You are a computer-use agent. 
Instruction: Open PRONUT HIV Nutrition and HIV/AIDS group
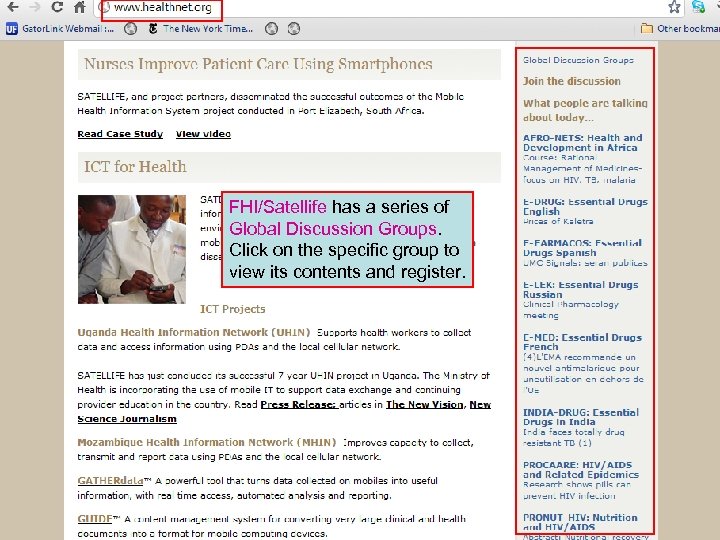580,522
